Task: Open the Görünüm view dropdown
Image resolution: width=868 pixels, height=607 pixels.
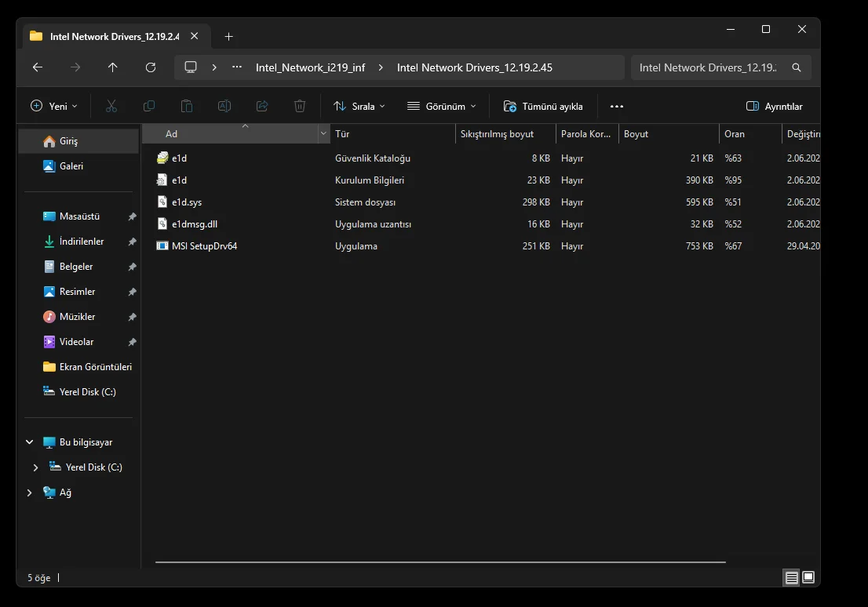Action: pos(442,107)
